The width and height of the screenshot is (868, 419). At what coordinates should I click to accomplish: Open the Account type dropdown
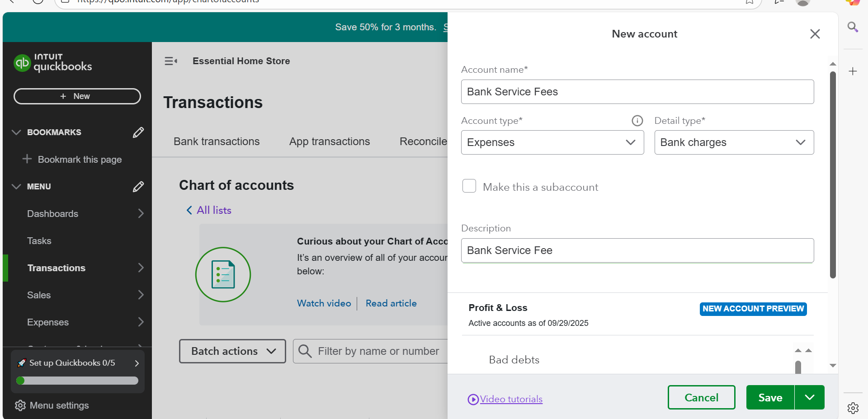[552, 142]
